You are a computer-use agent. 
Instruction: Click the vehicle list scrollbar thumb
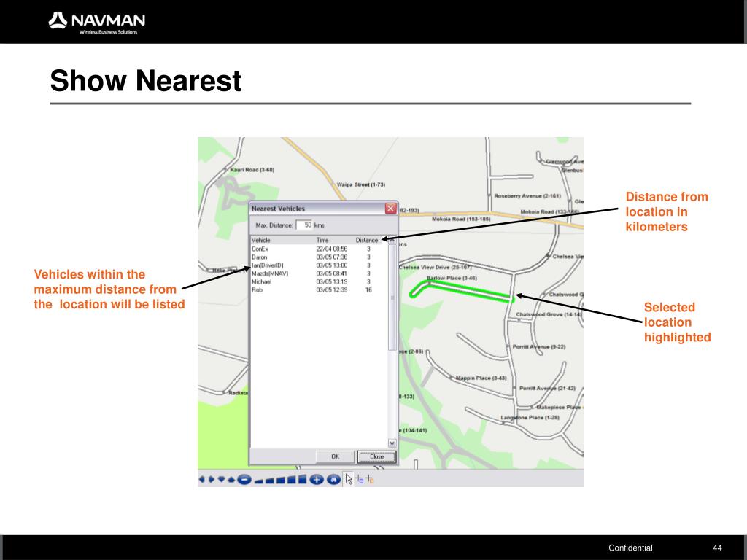392,297
